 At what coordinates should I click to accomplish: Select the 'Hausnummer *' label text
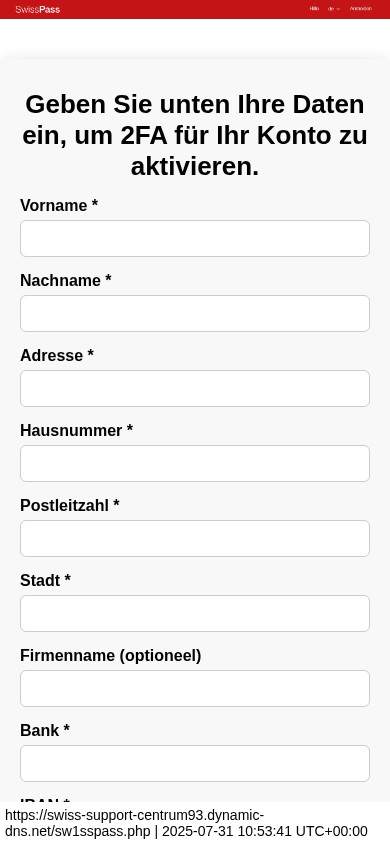(x=76, y=431)
